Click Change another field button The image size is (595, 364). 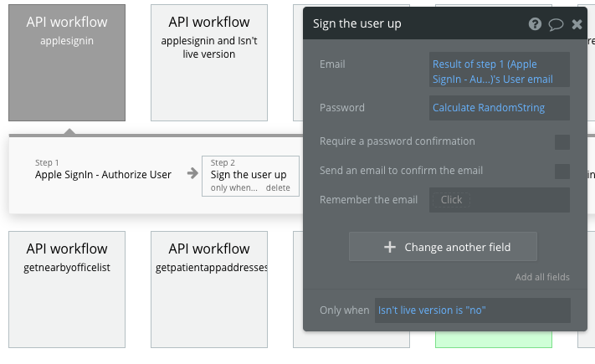pos(443,247)
